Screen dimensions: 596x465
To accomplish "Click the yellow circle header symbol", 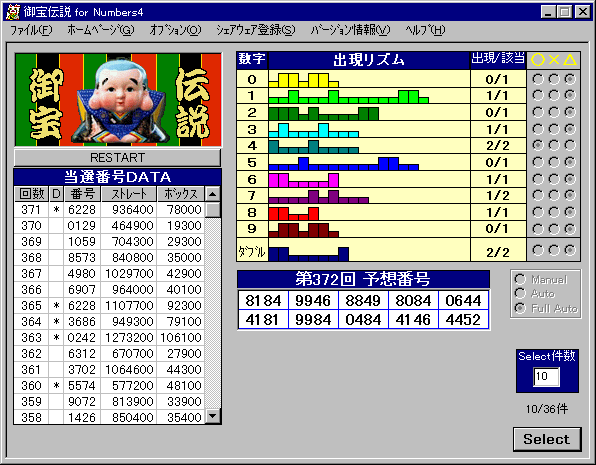I will point(538,60).
